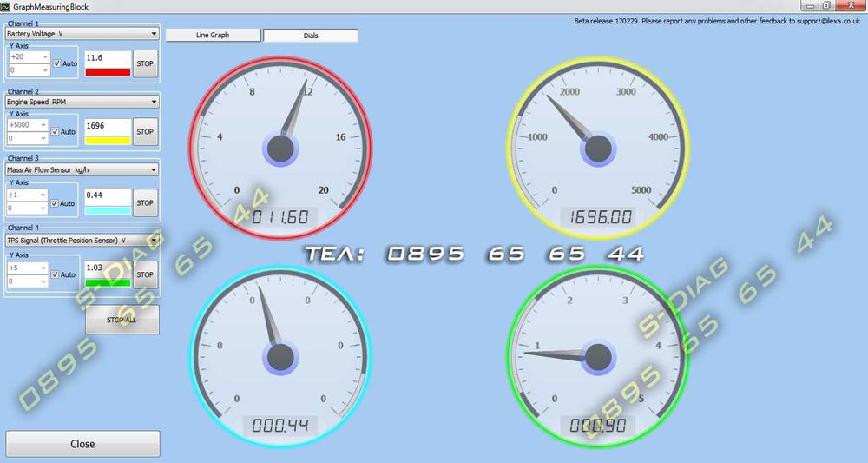Click the Channel 3 value field 0.44

click(108, 196)
